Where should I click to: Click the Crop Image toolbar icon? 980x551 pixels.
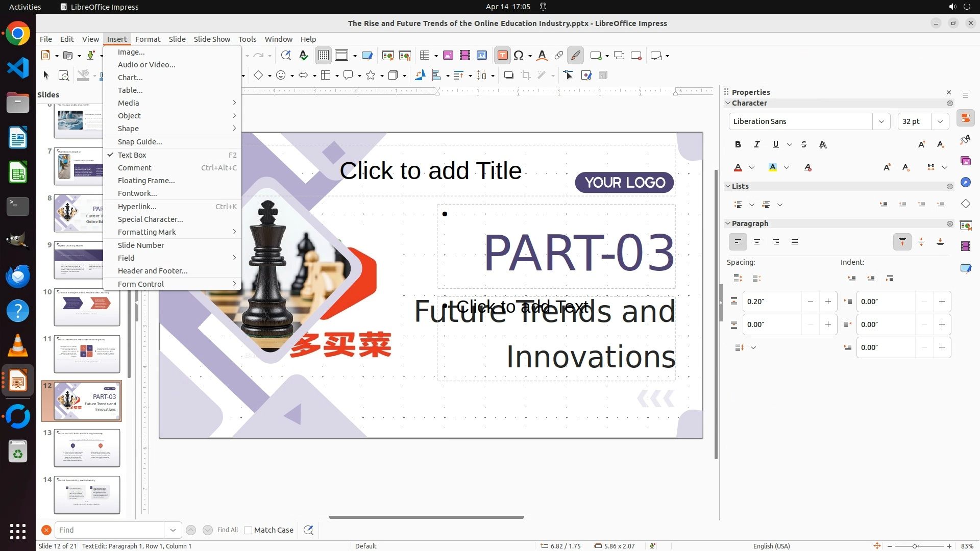click(x=525, y=76)
